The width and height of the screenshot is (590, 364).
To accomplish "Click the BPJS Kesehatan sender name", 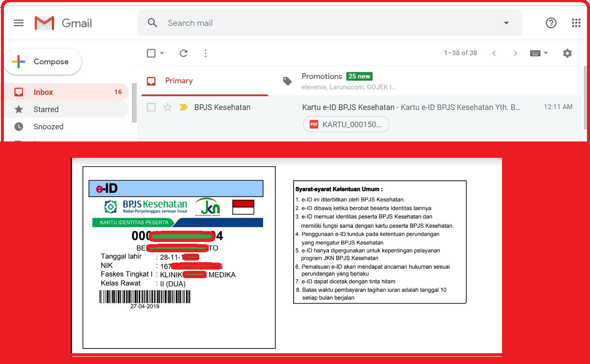I will pyautogui.click(x=222, y=107).
